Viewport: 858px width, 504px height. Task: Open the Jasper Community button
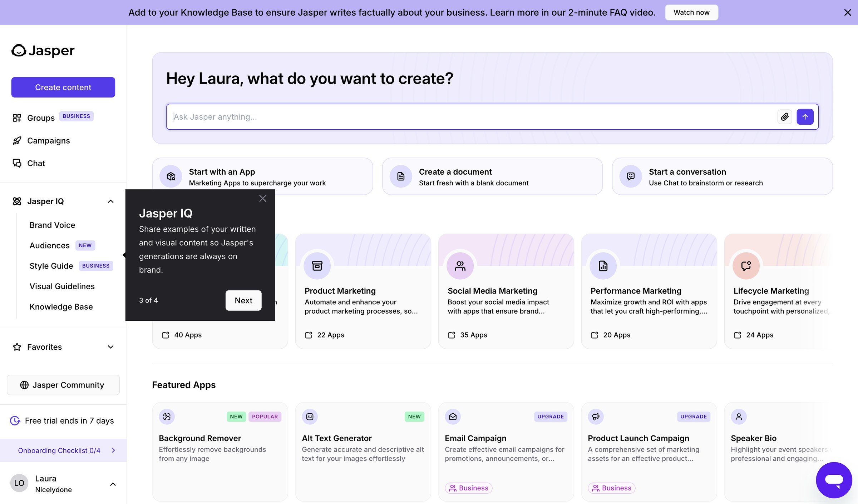point(63,385)
